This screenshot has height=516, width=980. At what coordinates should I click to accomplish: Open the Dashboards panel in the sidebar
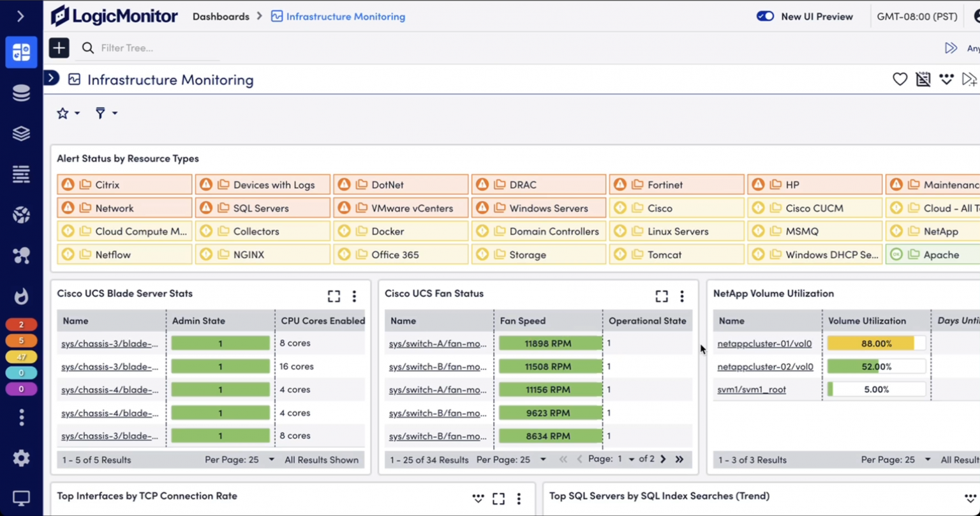tap(21, 52)
